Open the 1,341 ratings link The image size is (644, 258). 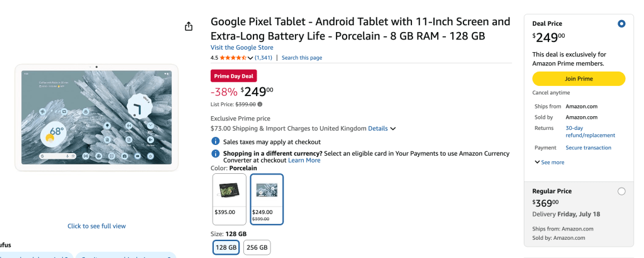pyautogui.click(x=264, y=58)
